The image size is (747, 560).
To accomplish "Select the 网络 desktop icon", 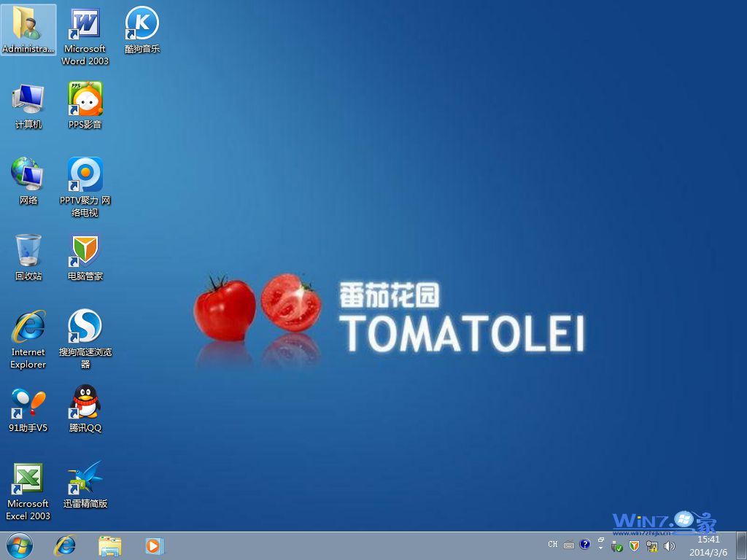I will click(x=28, y=182).
